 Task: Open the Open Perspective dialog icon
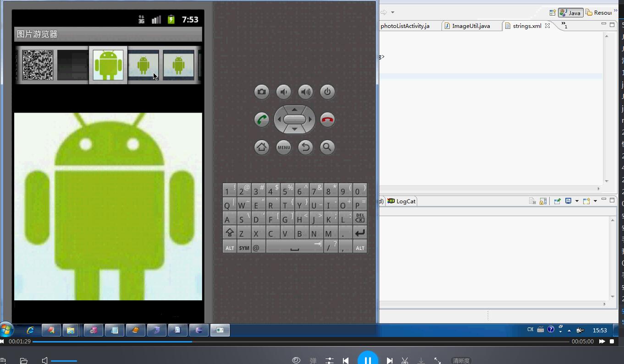tap(552, 13)
